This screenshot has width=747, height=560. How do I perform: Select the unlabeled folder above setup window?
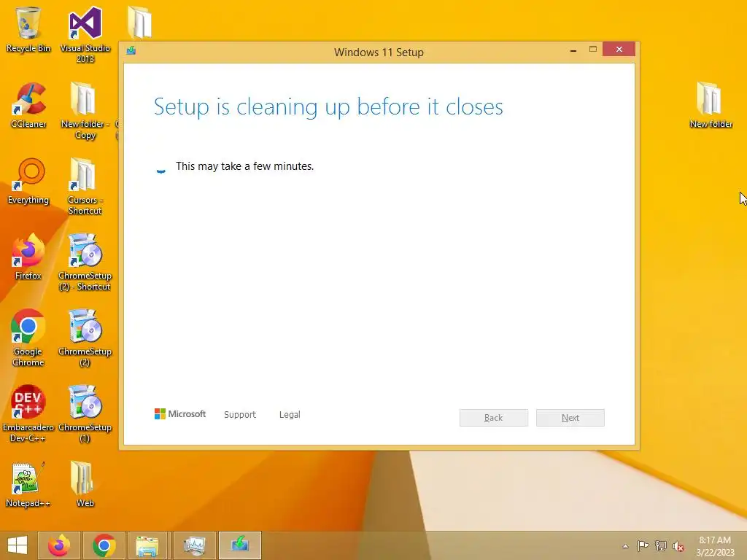point(139,23)
